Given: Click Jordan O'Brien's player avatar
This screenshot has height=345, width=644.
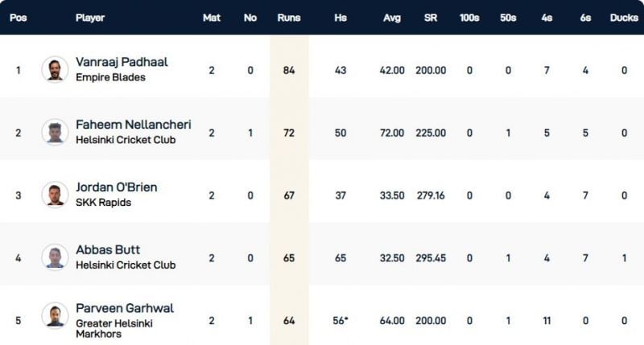Looking at the screenshot, I should click(x=55, y=194).
